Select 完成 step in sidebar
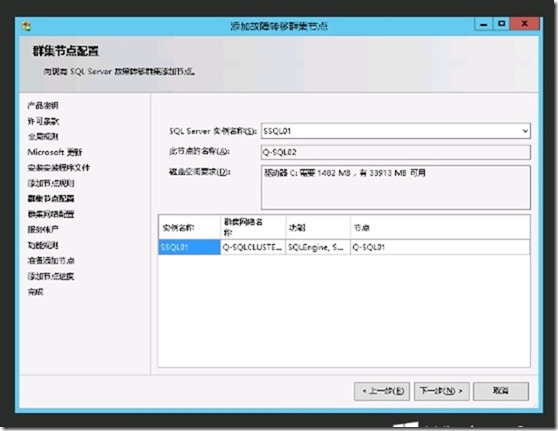The width and height of the screenshot is (558, 431). 35,292
